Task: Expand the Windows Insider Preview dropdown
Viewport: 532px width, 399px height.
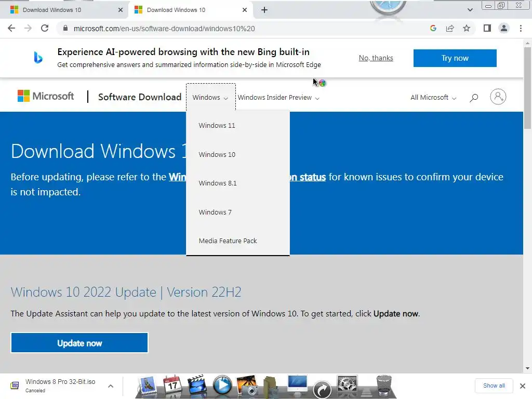Action: pos(278,98)
